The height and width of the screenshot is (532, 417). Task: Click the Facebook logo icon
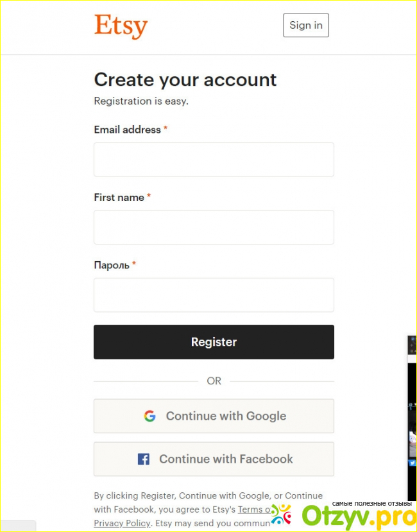[x=144, y=459]
